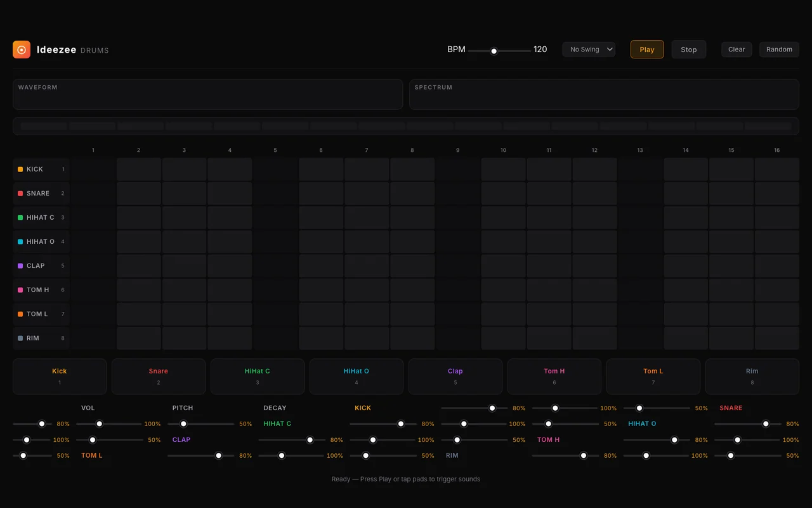
Task: Click the Ideezee orange logo icon
Action: 22,50
